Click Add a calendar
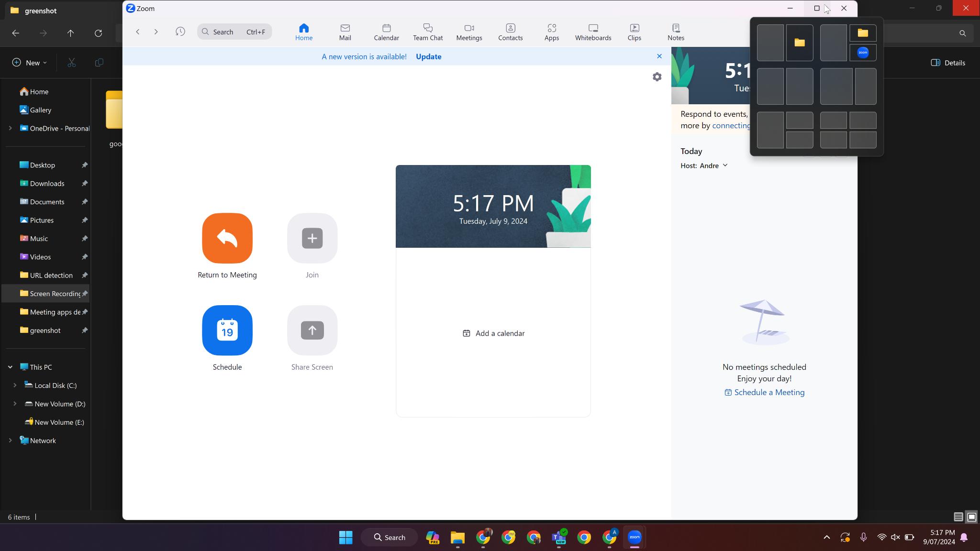This screenshot has width=980, height=551. (x=493, y=333)
